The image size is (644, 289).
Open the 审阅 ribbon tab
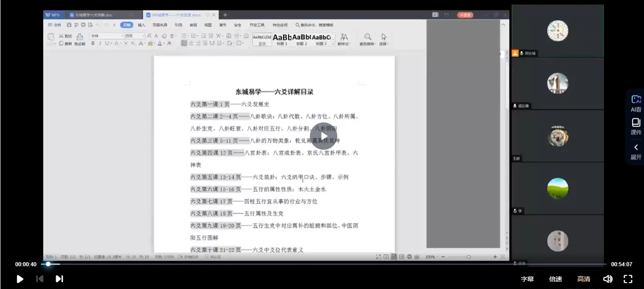[x=193, y=25]
